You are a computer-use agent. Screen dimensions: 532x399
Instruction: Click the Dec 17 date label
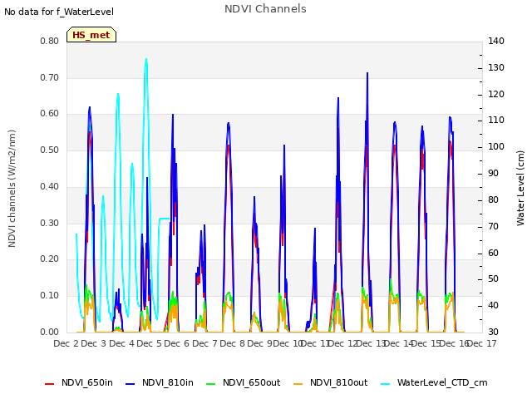click(482, 343)
